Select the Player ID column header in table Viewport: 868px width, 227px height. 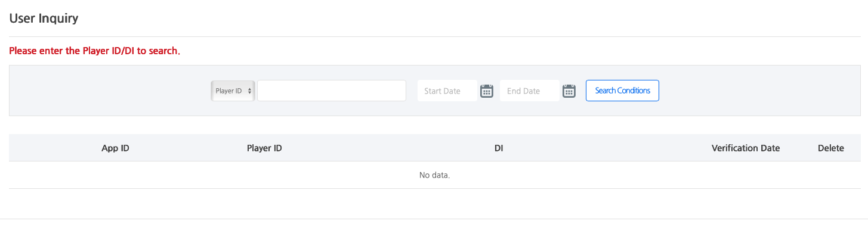click(x=264, y=148)
